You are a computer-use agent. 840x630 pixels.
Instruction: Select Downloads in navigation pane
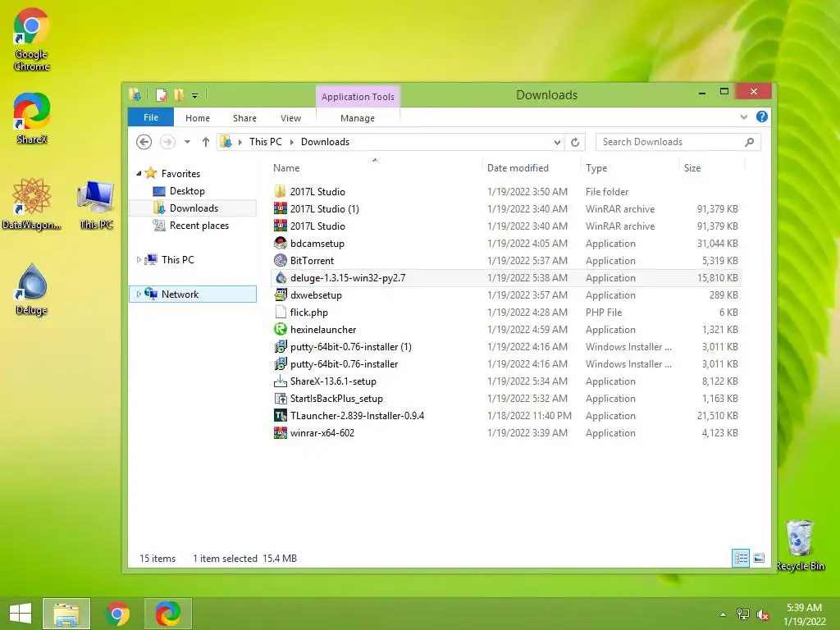(x=194, y=208)
